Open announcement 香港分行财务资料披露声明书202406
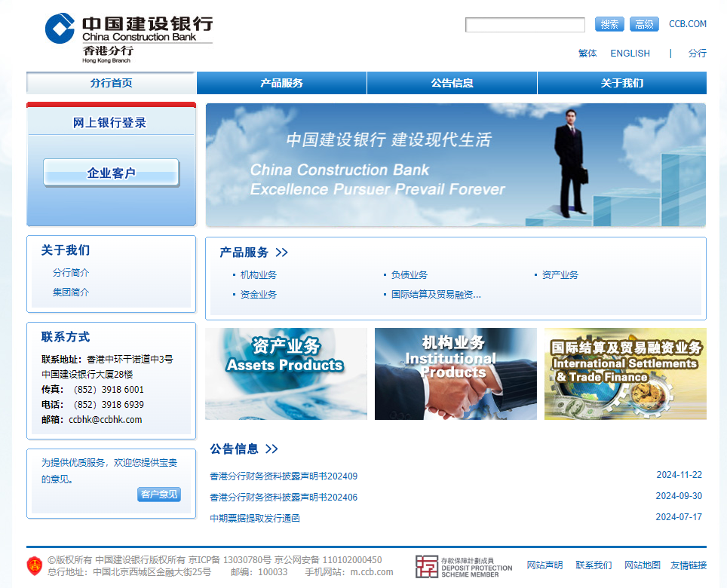Viewport: 727px width, 588px height. (x=284, y=498)
